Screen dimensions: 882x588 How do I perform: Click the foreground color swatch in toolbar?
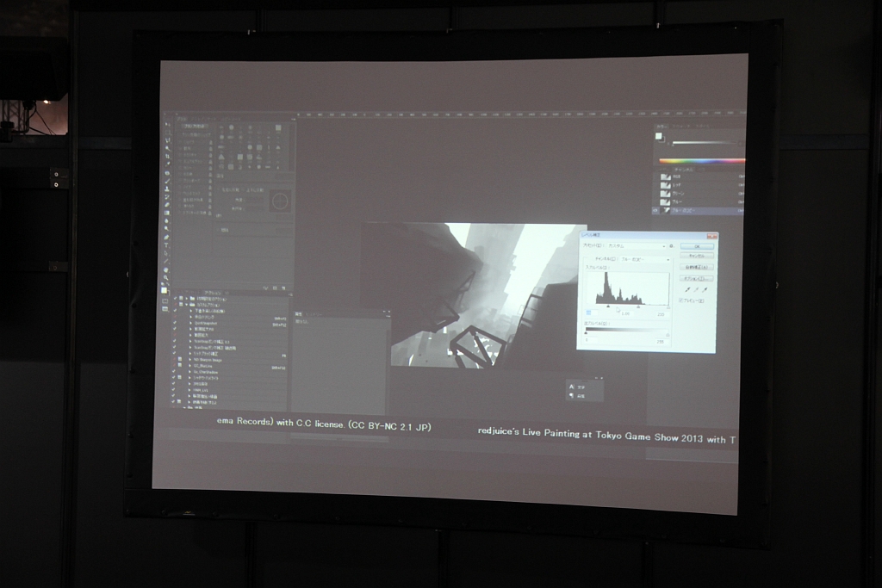[x=164, y=290]
